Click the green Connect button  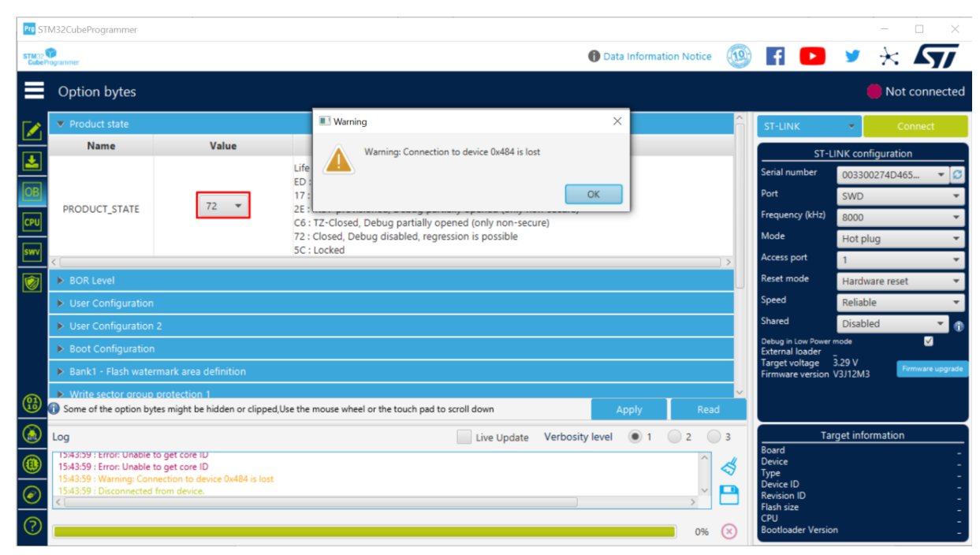coord(915,126)
